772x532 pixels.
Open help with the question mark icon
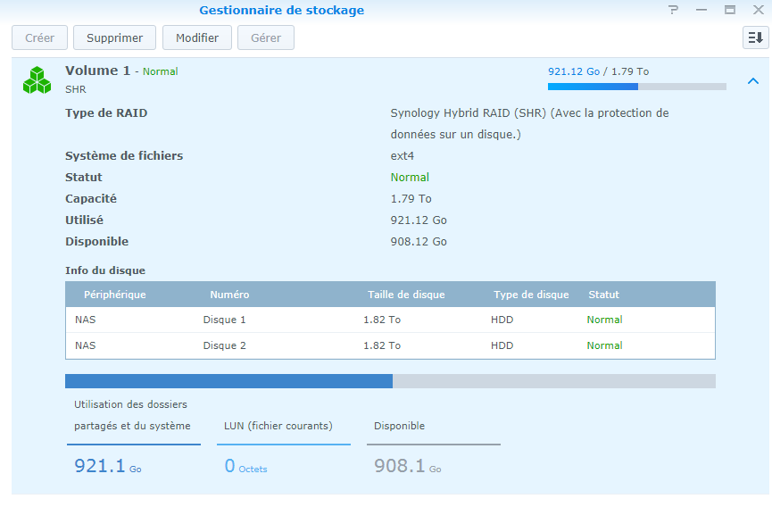click(673, 11)
